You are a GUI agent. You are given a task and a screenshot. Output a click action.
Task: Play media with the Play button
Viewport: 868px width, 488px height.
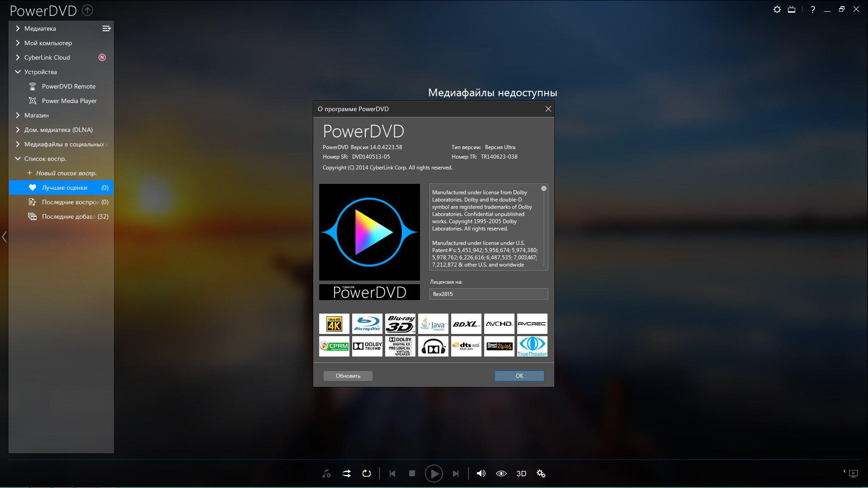click(434, 474)
